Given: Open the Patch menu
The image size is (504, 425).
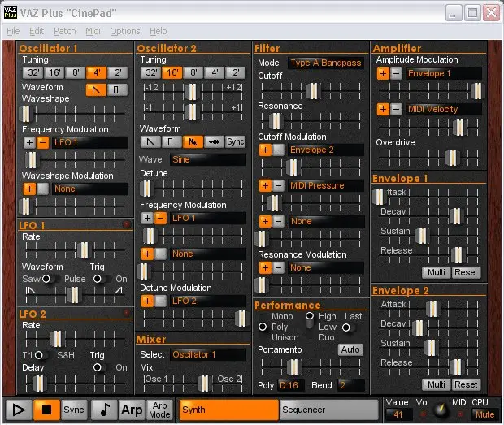Looking at the screenshot, I should 64,31.
